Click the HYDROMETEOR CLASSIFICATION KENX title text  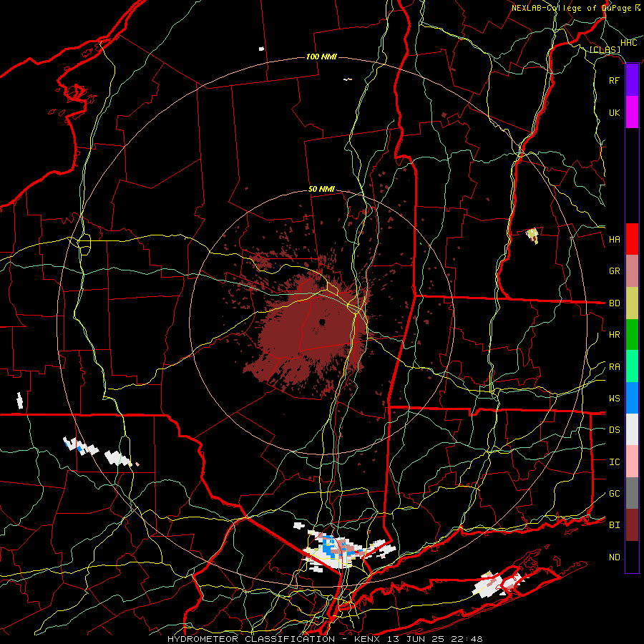325,639
